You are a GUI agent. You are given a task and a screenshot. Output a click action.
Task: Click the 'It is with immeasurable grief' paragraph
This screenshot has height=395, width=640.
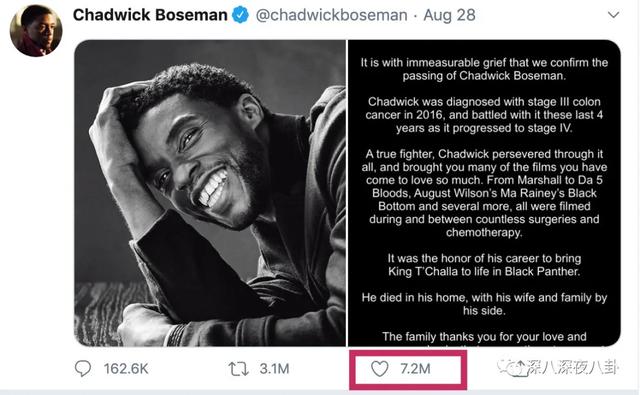pyautogui.click(x=484, y=69)
